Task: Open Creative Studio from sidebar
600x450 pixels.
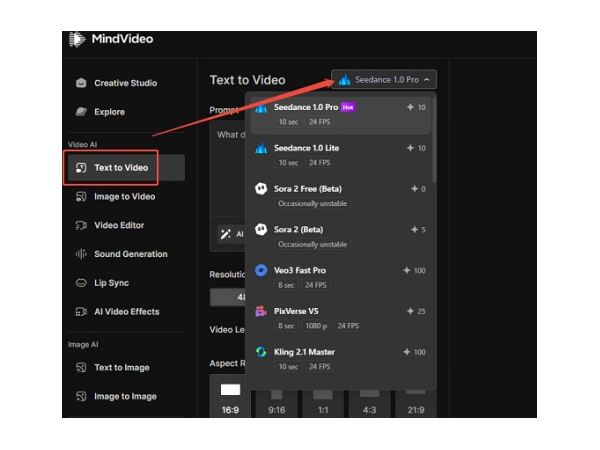Action: pos(125,83)
